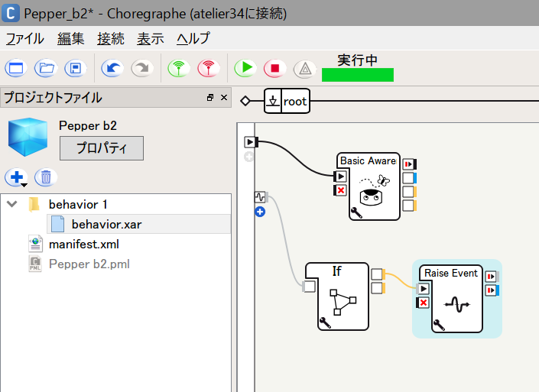Open Basic Awareness wrench parameters
Screen dimensions: 539x392
coord(356,212)
